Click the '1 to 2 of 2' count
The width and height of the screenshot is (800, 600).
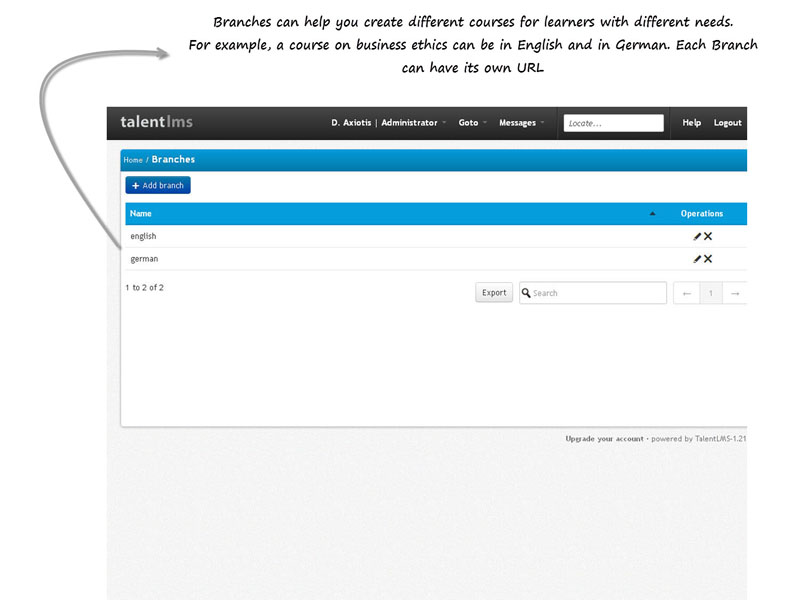pyautogui.click(x=144, y=288)
